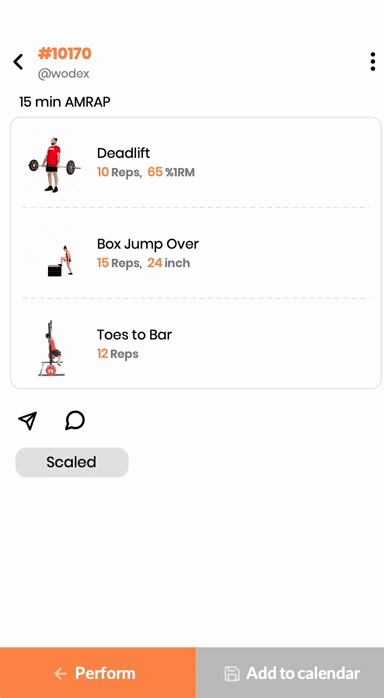The image size is (384, 698).
Task: Click the Deadlift exercise illustration
Action: pos(54,164)
